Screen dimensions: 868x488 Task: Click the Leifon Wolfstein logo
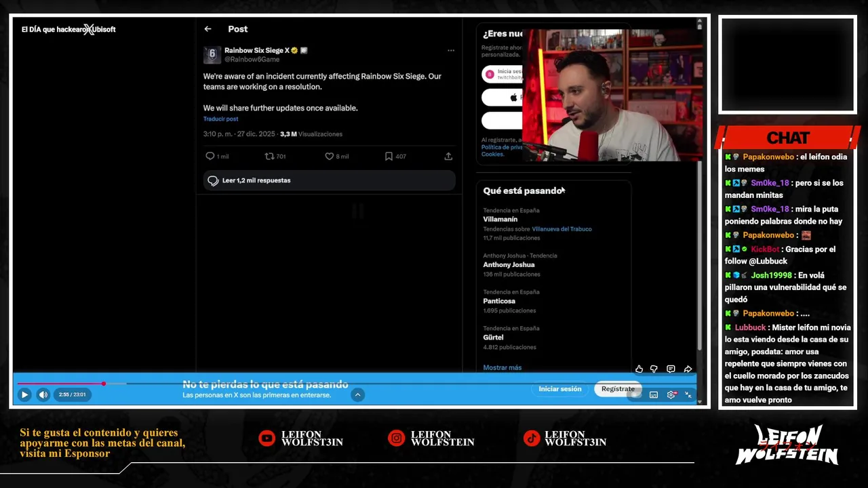(x=788, y=445)
